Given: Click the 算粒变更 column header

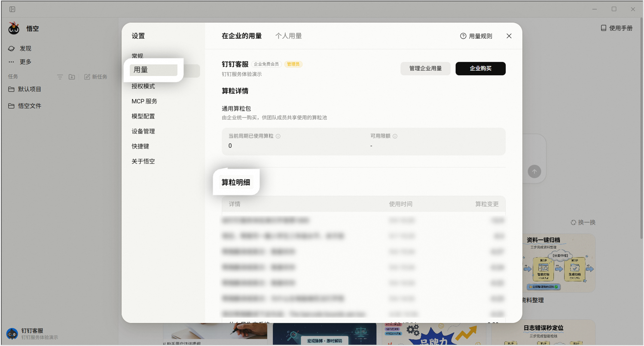Looking at the screenshot, I should pyautogui.click(x=487, y=204).
